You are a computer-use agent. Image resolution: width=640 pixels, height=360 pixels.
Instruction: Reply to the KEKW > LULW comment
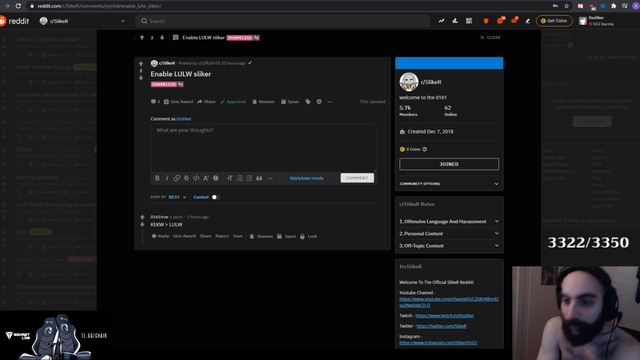[x=160, y=236]
